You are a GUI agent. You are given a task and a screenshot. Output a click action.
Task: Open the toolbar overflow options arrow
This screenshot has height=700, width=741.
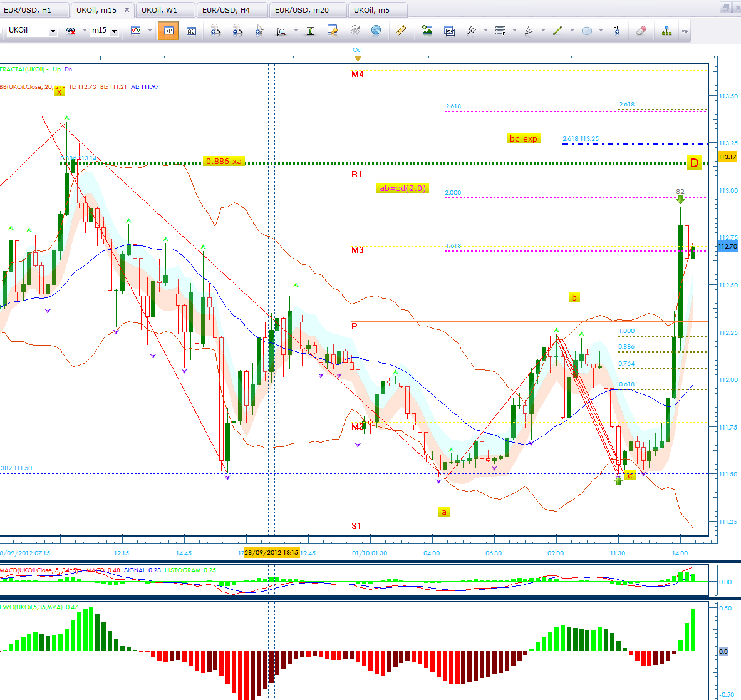point(685,31)
